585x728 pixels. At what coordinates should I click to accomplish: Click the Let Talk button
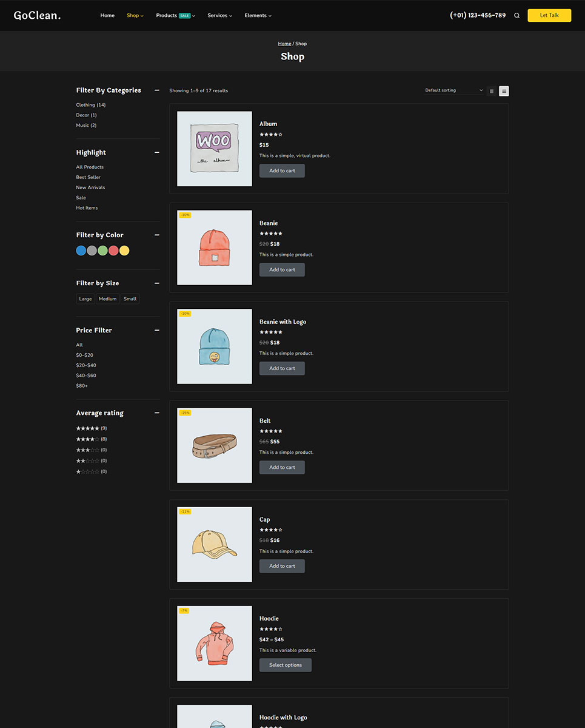[x=549, y=15]
